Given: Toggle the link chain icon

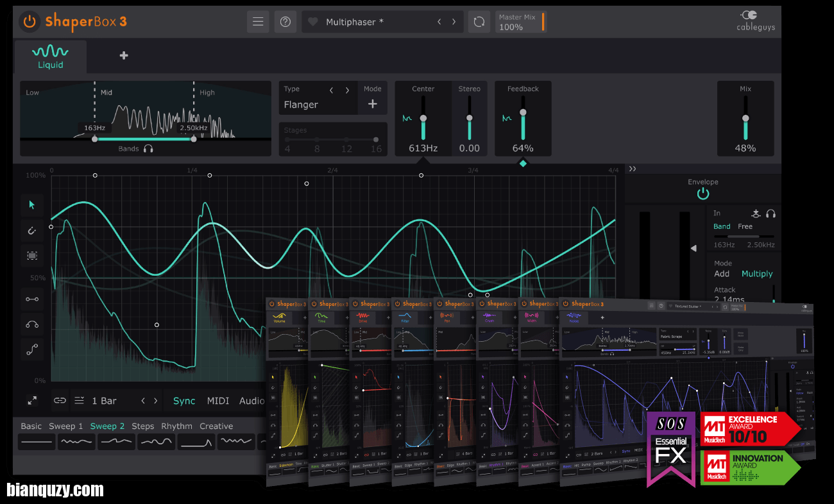Looking at the screenshot, I should coord(60,401).
